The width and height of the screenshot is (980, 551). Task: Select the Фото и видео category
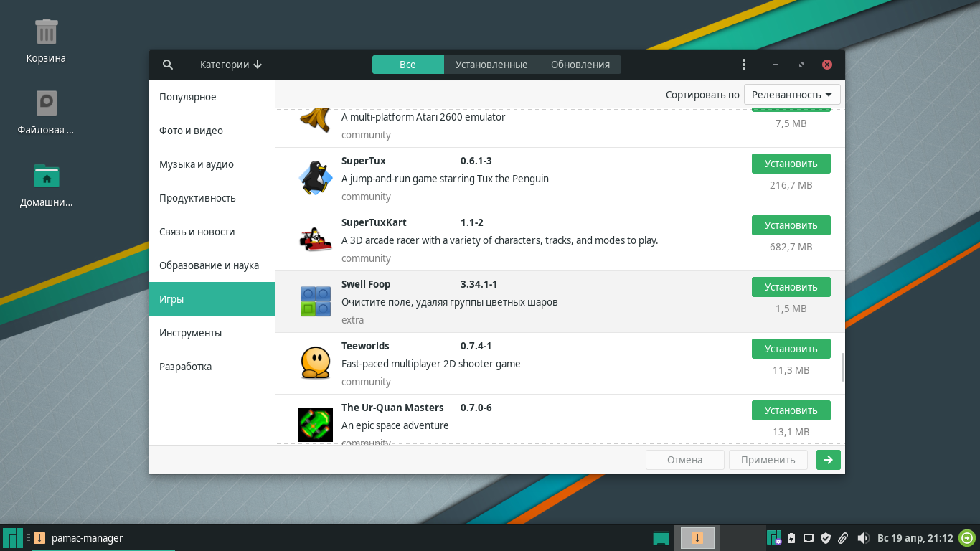212,131
